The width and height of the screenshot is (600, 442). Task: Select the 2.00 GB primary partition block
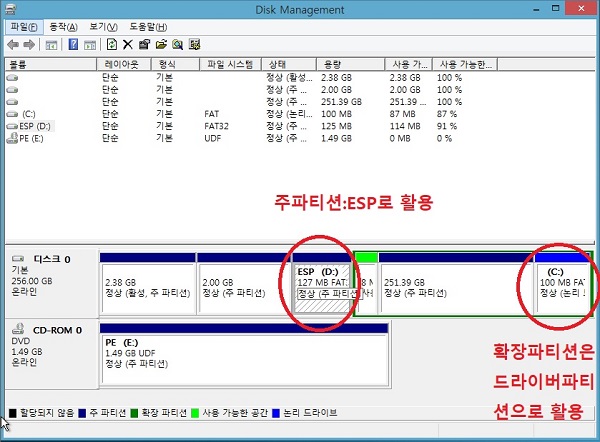pos(244,284)
